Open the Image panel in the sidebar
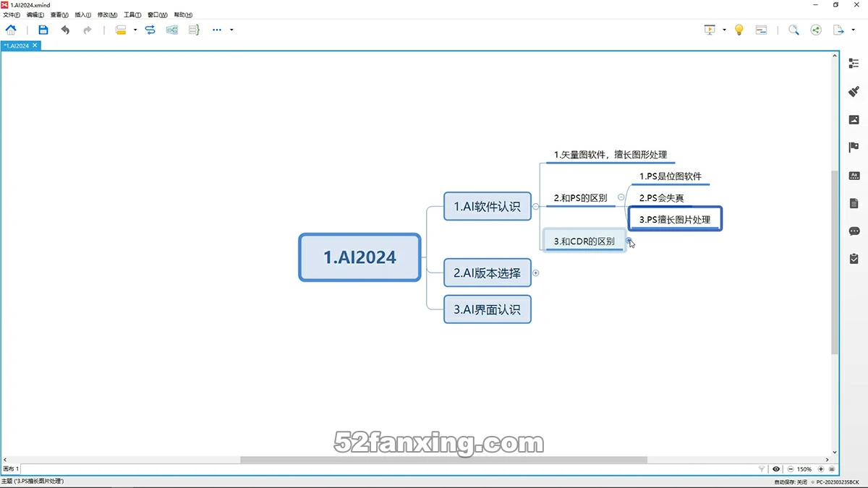The height and width of the screenshot is (488, 868). click(854, 119)
